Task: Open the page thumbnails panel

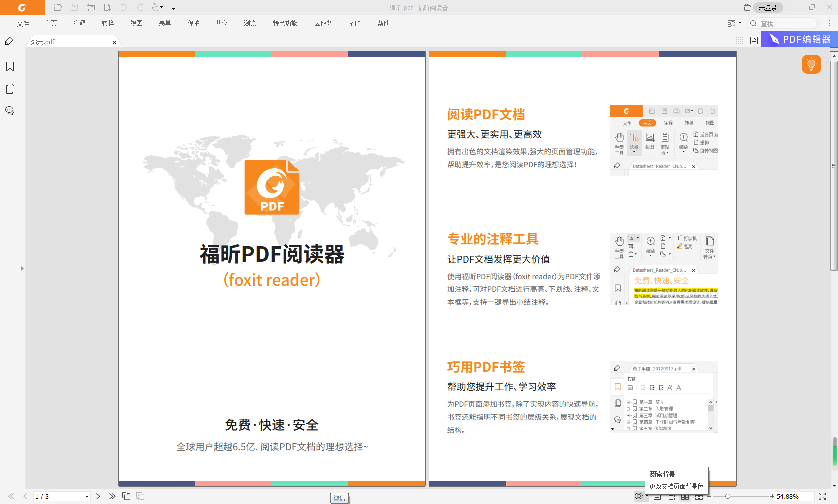Action: point(10,89)
